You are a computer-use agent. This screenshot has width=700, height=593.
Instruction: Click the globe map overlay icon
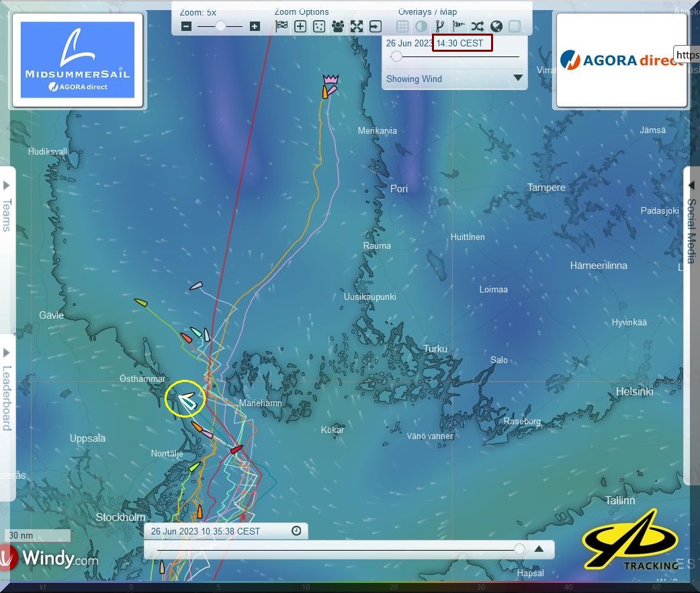496,27
